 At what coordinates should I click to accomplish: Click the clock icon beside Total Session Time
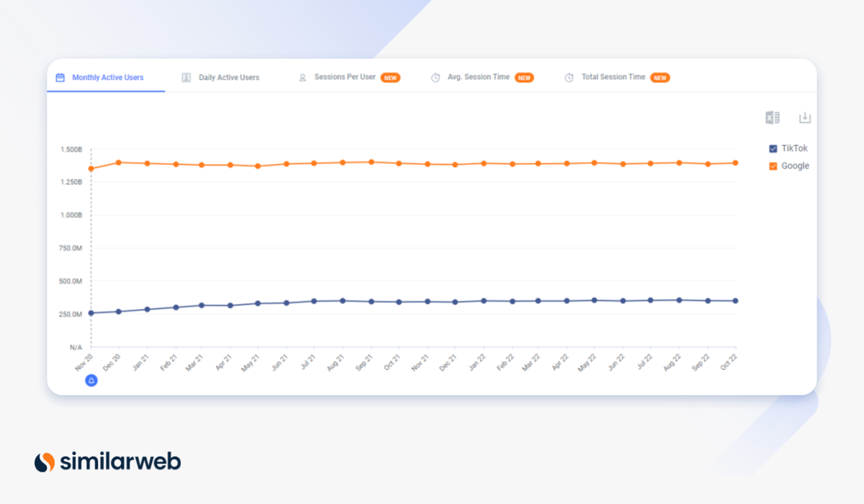569,78
